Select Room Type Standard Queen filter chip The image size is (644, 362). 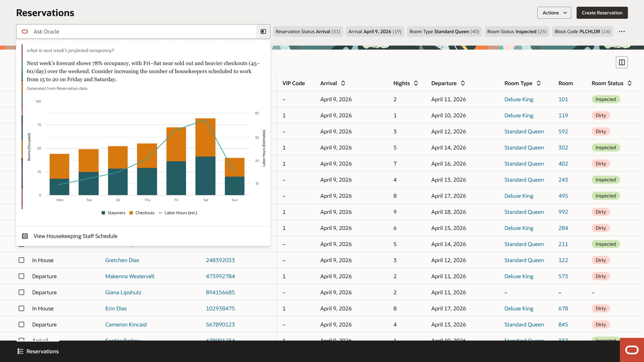[444, 32]
